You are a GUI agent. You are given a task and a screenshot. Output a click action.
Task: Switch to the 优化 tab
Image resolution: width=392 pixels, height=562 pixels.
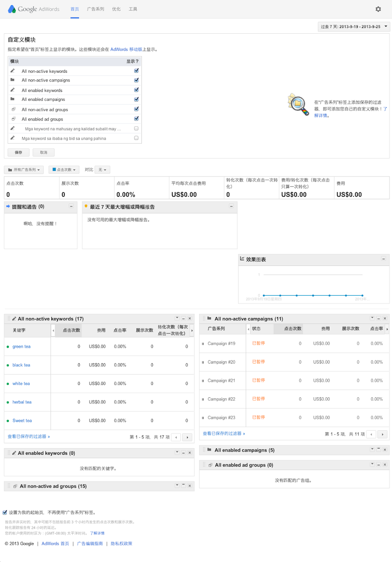pyautogui.click(x=116, y=9)
